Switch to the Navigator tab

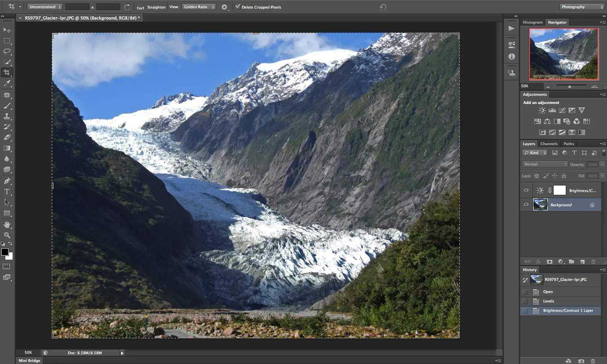click(557, 22)
